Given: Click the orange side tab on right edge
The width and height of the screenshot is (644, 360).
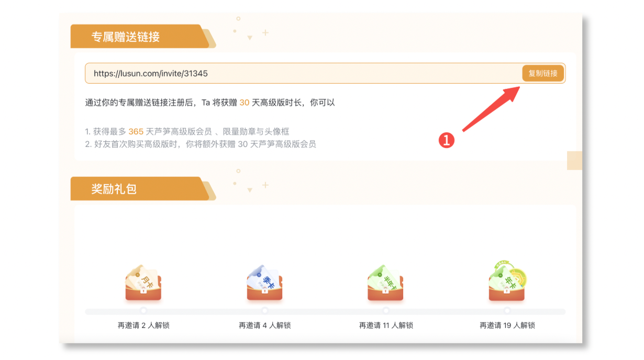Looking at the screenshot, I should click(x=574, y=161).
